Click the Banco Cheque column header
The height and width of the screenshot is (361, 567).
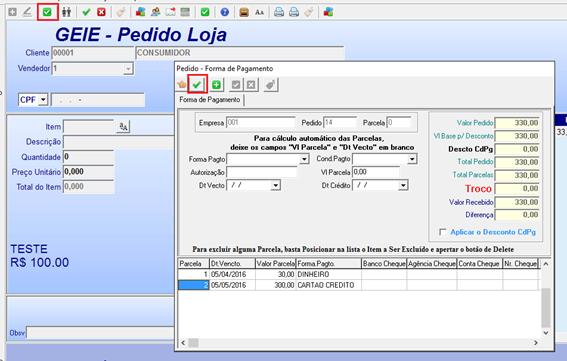pos(384,263)
